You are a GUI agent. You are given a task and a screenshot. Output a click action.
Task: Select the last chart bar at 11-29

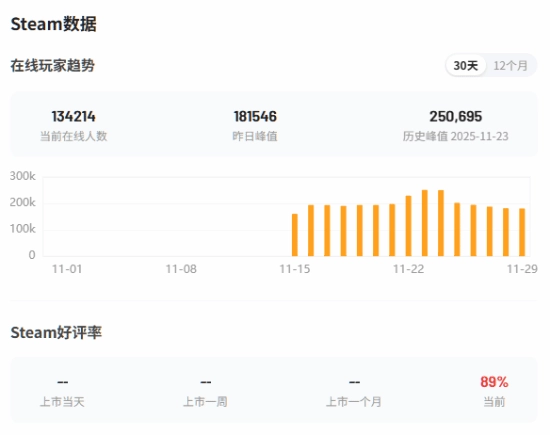(x=522, y=232)
